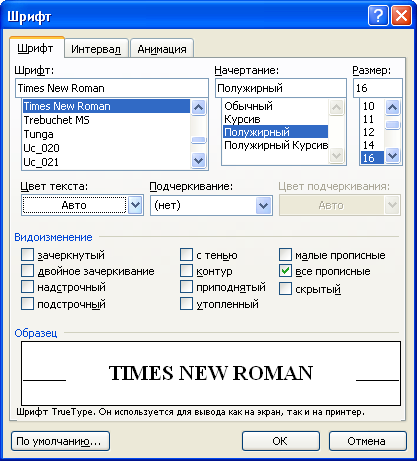Uncheck the все прописные checkbox
417x461 pixels.
285,271
